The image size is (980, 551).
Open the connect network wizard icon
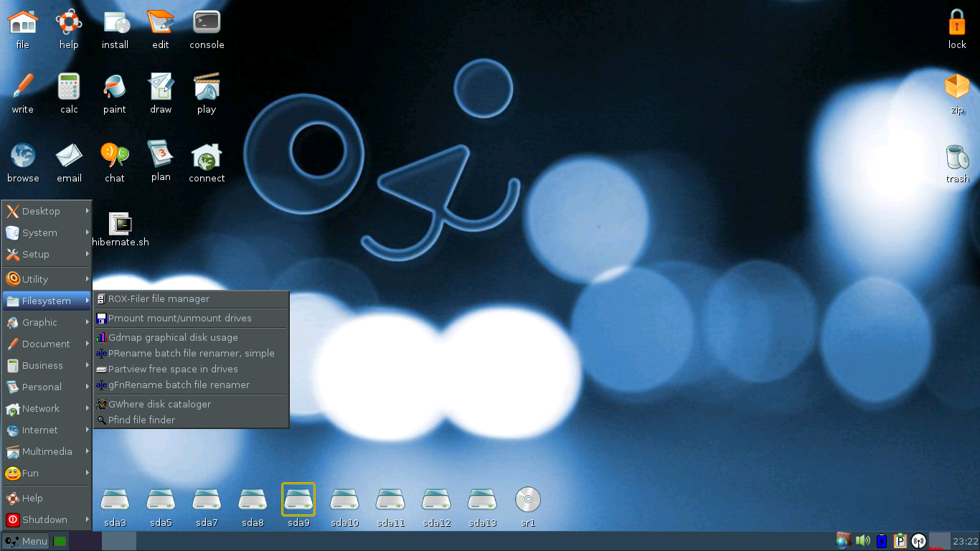click(207, 156)
